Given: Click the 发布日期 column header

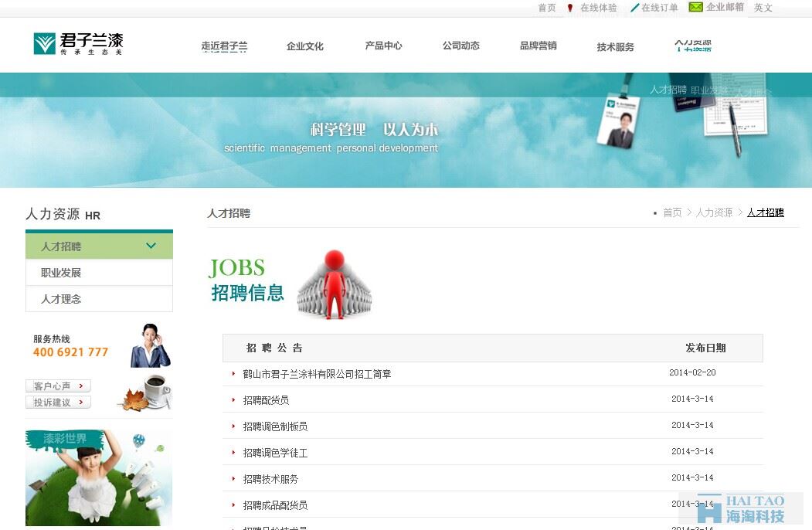Looking at the screenshot, I should (x=705, y=348).
